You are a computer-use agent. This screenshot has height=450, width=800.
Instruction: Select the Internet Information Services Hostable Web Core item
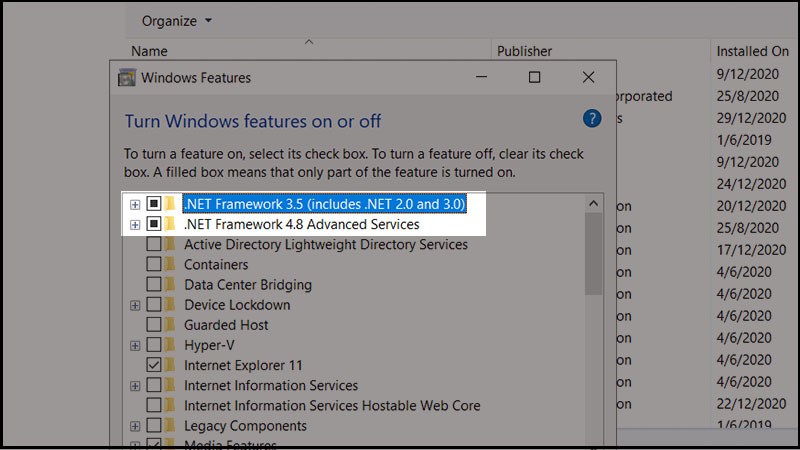[x=332, y=405]
